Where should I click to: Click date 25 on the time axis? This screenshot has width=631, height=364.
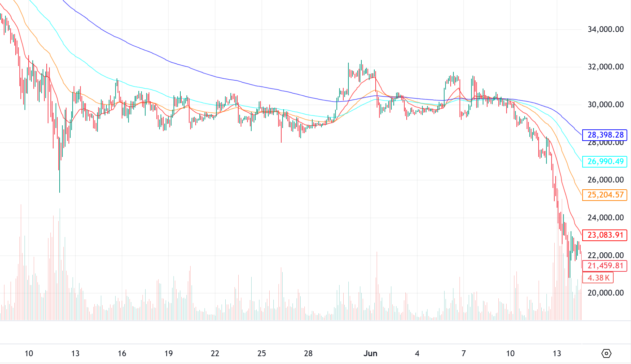[x=261, y=353]
